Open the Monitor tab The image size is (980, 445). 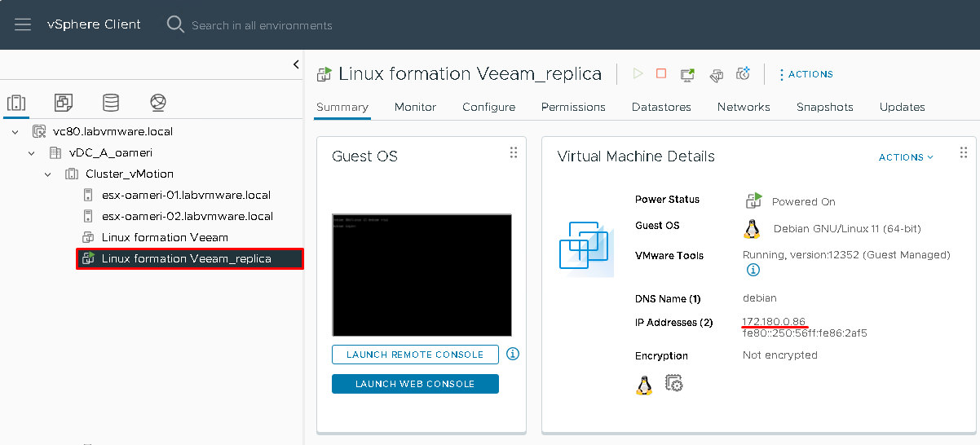[x=415, y=107]
